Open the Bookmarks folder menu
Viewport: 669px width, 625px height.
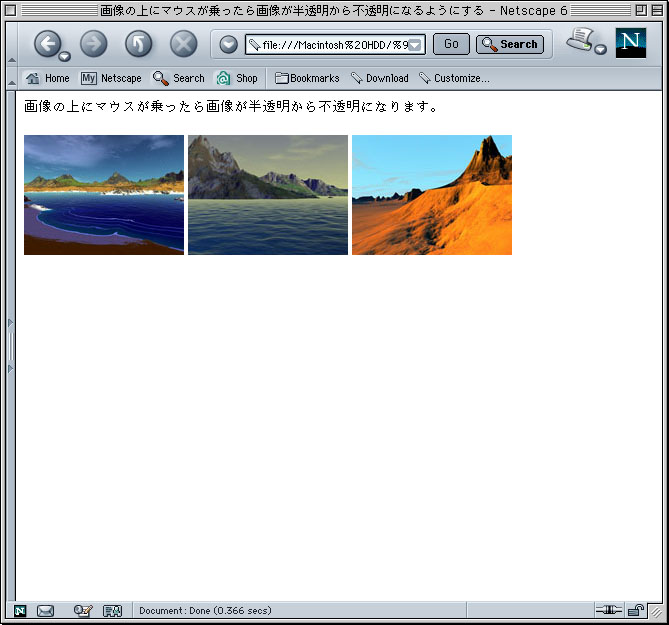tap(307, 78)
